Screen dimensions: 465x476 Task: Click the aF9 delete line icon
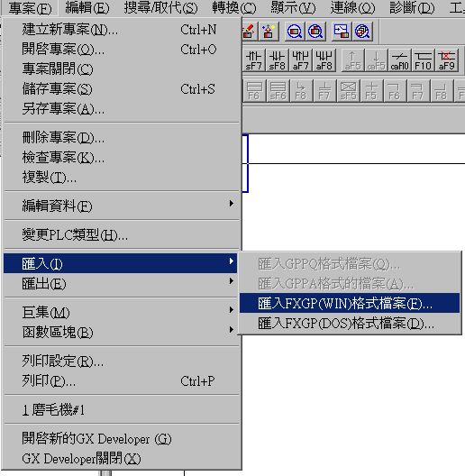pos(446,60)
